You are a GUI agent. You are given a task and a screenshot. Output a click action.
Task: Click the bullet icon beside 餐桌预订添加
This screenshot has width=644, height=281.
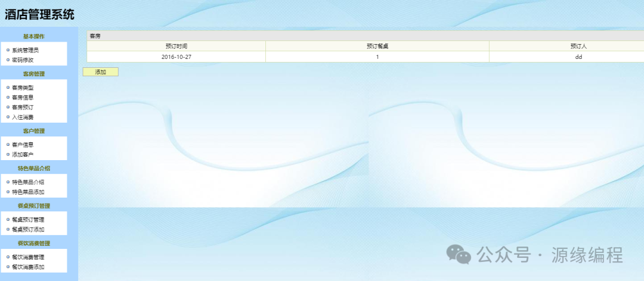(x=8, y=229)
